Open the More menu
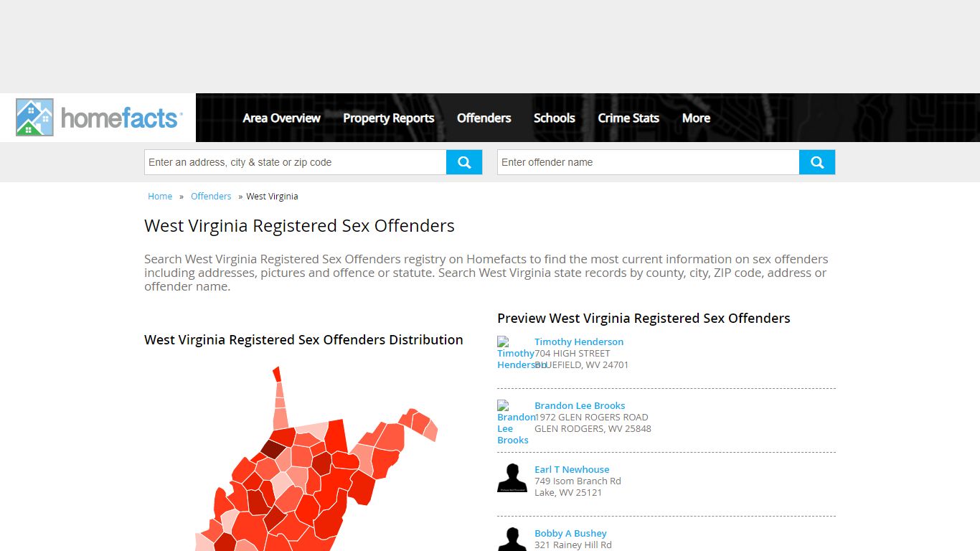The width and height of the screenshot is (980, 551). coord(696,118)
